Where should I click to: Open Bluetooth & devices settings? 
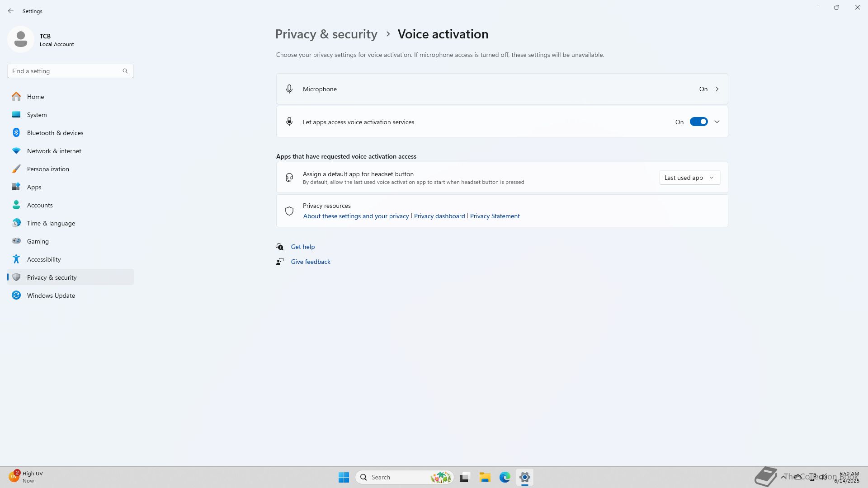pos(55,133)
